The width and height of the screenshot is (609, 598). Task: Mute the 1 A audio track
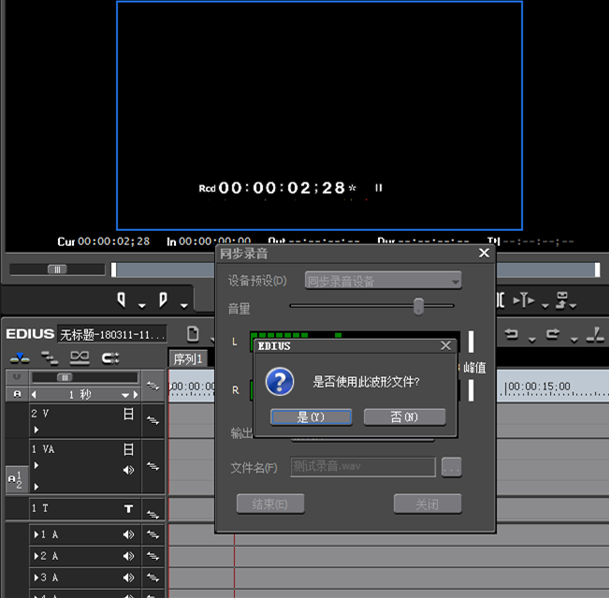click(129, 535)
